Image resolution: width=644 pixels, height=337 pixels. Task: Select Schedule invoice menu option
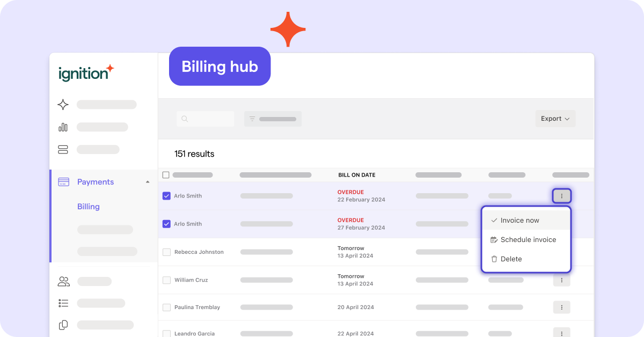coord(528,240)
